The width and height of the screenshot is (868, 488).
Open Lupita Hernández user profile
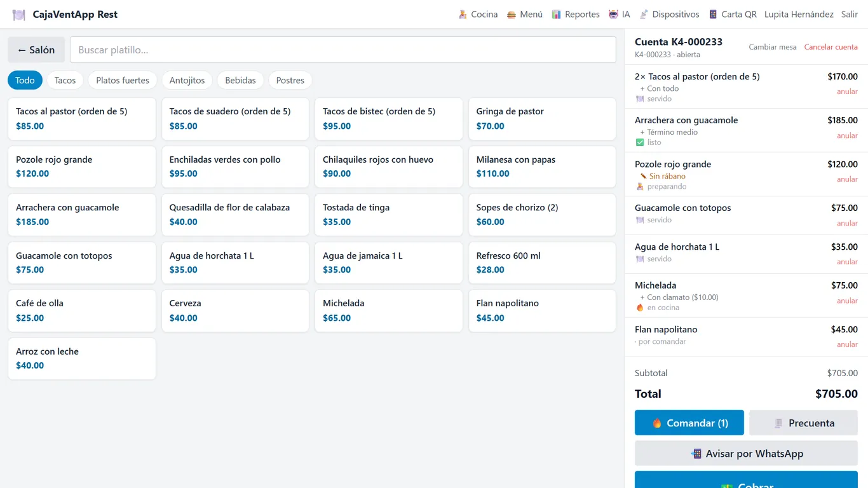[x=799, y=15]
